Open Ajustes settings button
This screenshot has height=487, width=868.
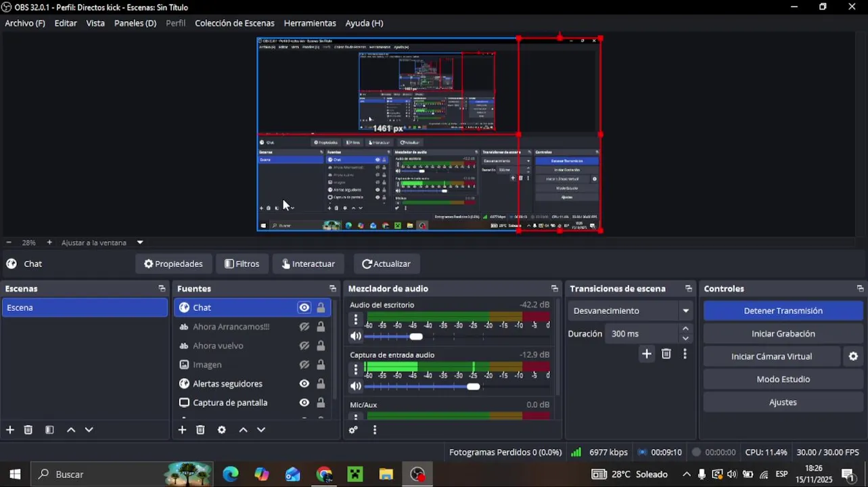tap(783, 402)
